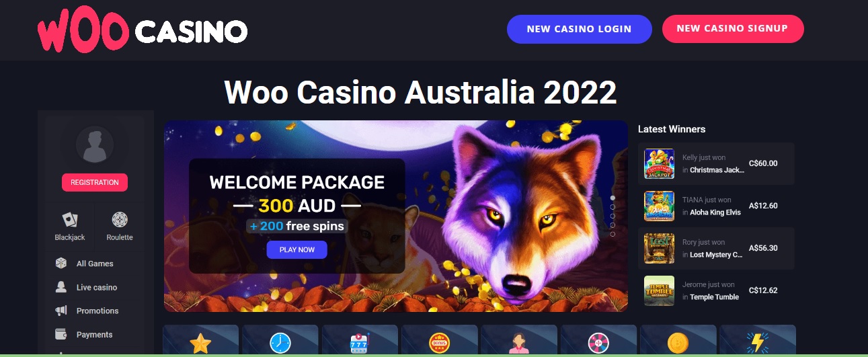Image resolution: width=868 pixels, height=357 pixels.
Task: Go to All Games in sidebar
Action: point(95,264)
